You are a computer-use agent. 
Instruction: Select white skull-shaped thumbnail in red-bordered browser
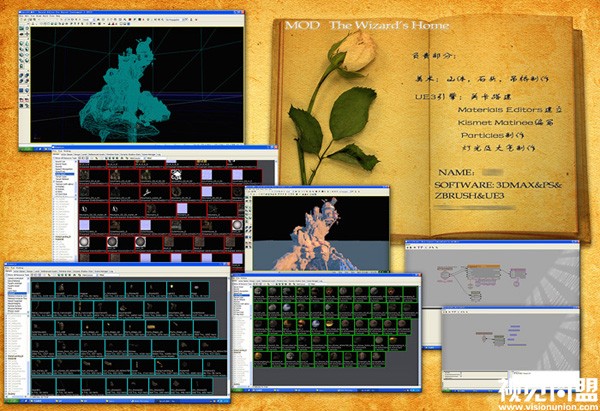click(x=176, y=175)
